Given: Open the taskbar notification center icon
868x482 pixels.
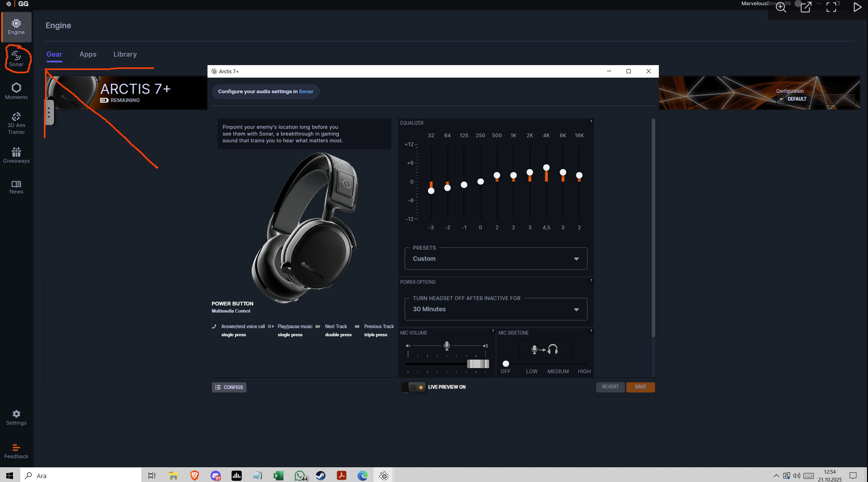Looking at the screenshot, I should click(x=853, y=475).
